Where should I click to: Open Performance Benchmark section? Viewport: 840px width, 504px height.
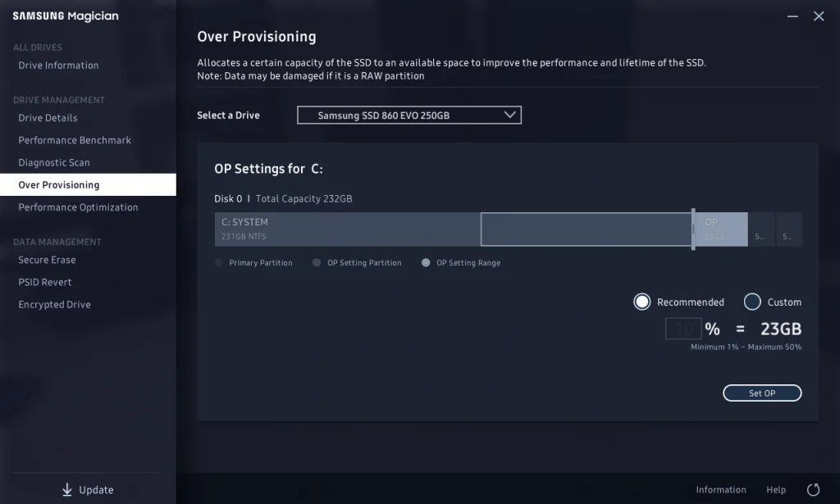point(75,140)
